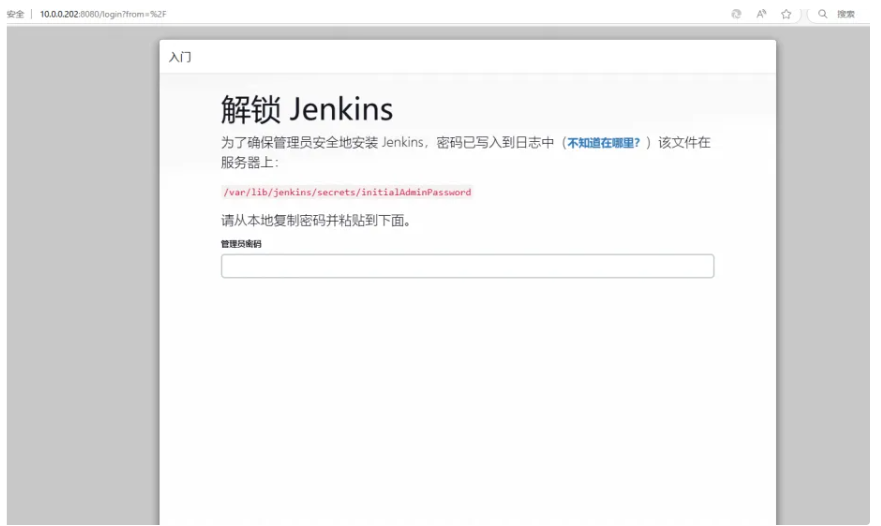Image resolution: width=881 pixels, height=526 pixels.
Task: Open the '不知道在哪里?' help link
Action: point(603,143)
